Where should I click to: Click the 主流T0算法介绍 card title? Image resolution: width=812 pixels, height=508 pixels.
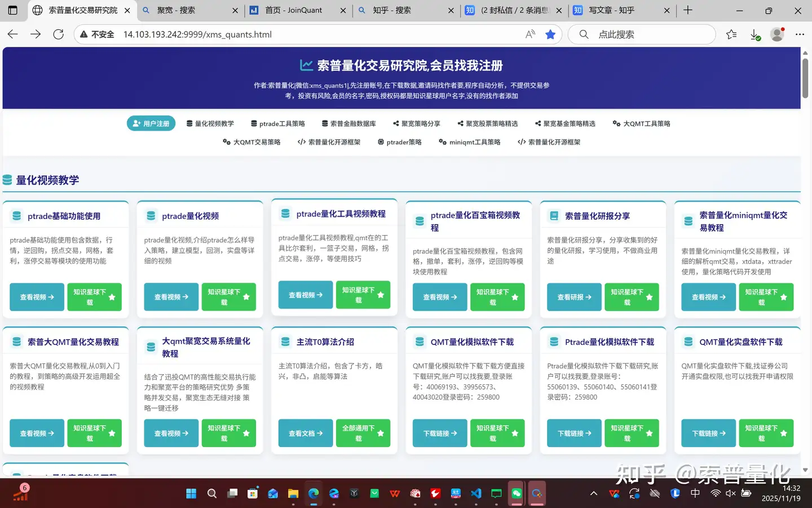(x=325, y=342)
